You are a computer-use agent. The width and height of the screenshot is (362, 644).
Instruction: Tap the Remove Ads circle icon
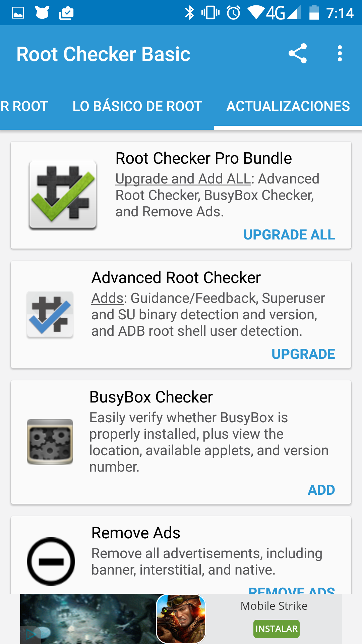51,561
